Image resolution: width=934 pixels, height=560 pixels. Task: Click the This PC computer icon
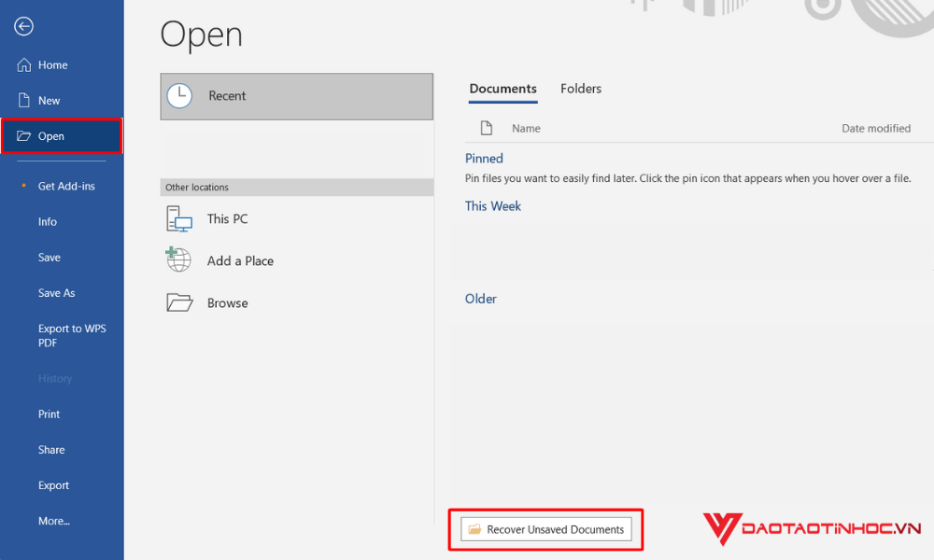pos(178,219)
